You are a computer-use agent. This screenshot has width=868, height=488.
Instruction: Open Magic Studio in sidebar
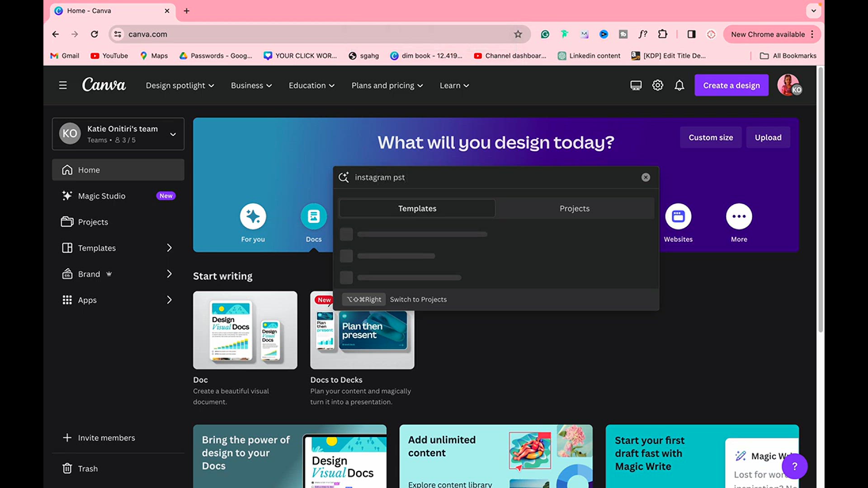[x=118, y=196]
